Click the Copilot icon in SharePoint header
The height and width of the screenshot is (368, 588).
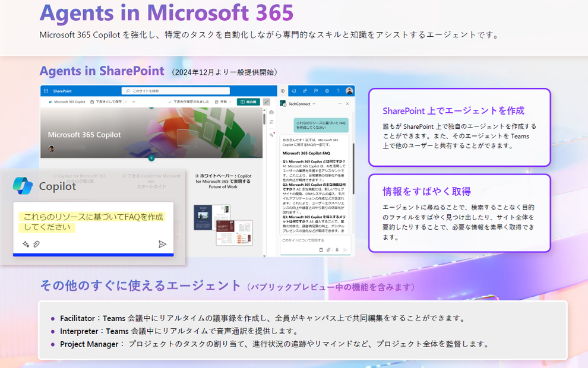(283, 91)
